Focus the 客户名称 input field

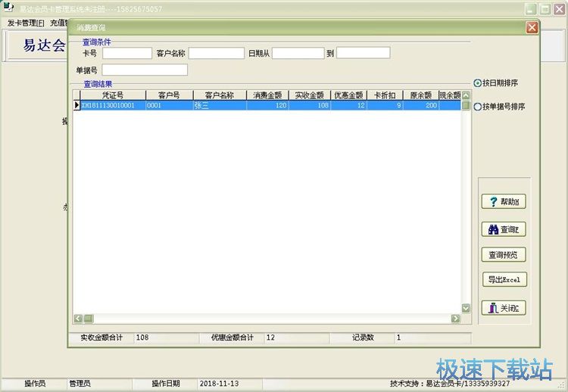click(x=217, y=53)
